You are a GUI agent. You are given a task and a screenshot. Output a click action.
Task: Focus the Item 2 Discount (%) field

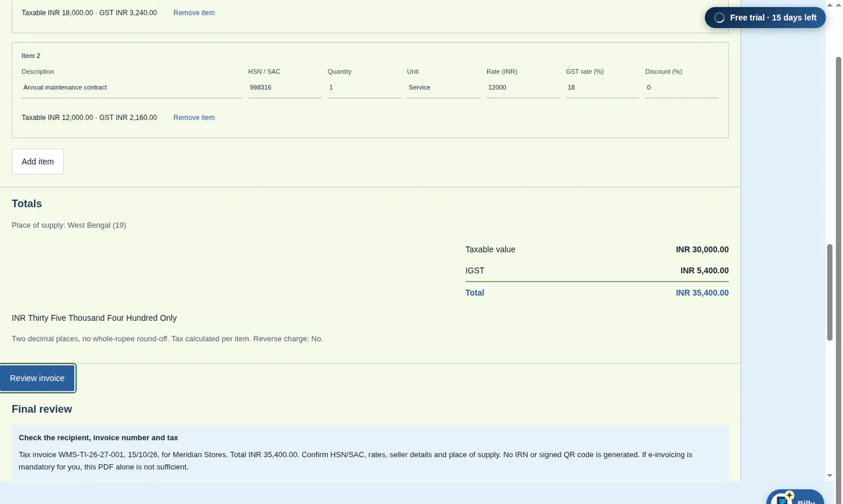(682, 88)
